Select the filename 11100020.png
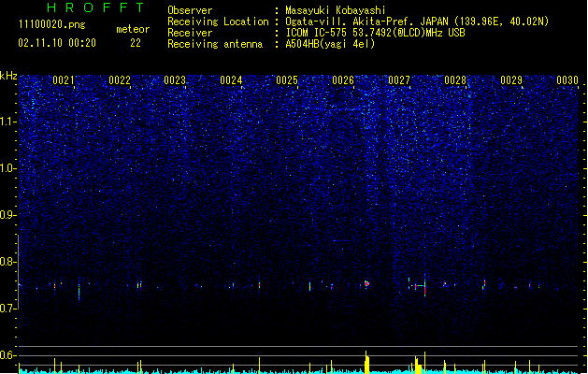Screen dimensions: 588x374 click(x=52, y=24)
